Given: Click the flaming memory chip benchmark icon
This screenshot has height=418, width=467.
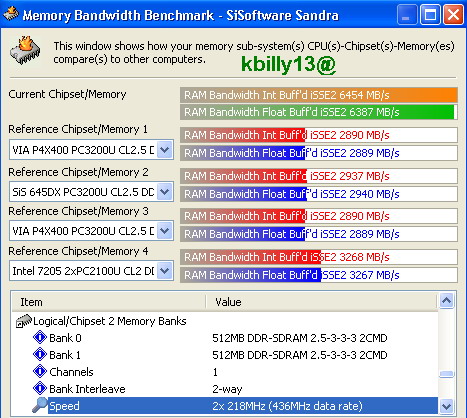Looking at the screenshot, I should (25, 50).
